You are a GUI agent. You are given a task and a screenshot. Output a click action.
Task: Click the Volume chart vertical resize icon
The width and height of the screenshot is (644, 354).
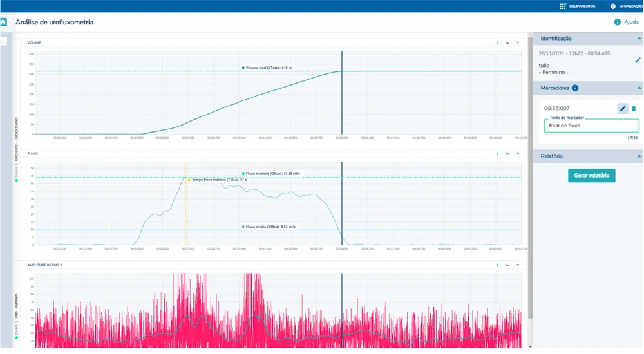[x=497, y=42]
